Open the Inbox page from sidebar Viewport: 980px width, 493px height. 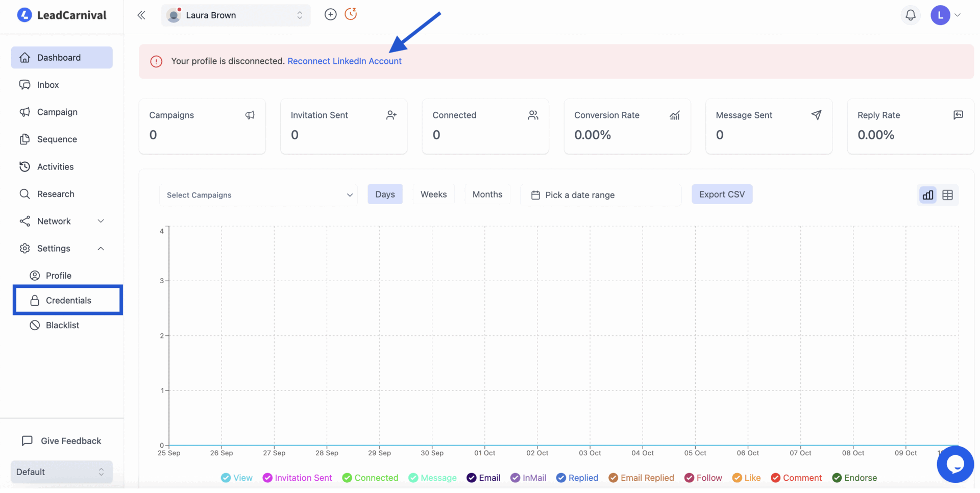(48, 85)
